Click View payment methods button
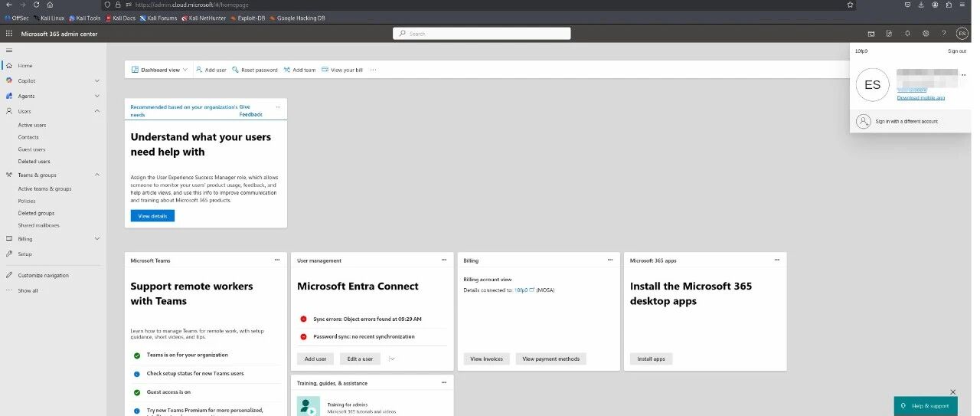The image size is (980, 416). coord(551,359)
